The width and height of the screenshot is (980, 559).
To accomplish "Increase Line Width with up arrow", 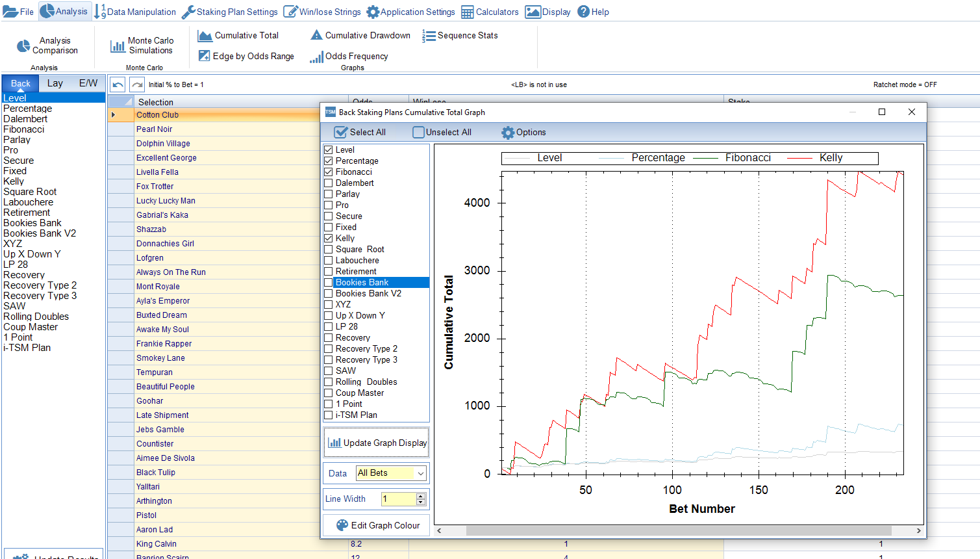I will [x=421, y=496].
